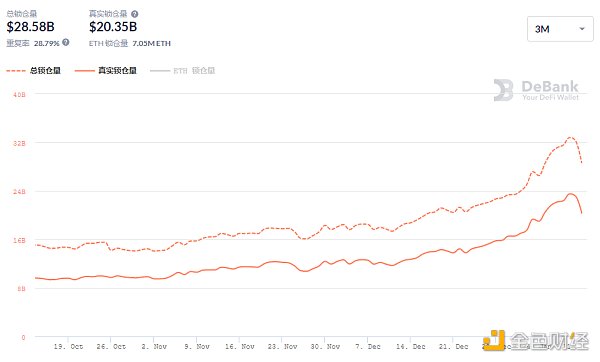Viewport: 600px width, 362px height.
Task: Click the 16. Nov axis date label
Action: (240, 347)
